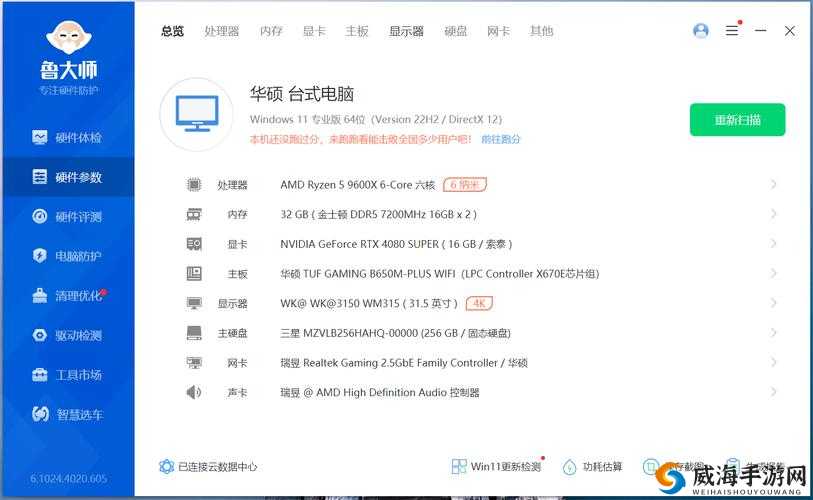The image size is (813, 500).
Task: Click the 鲁大师 mascot logo
Action: 68,37
